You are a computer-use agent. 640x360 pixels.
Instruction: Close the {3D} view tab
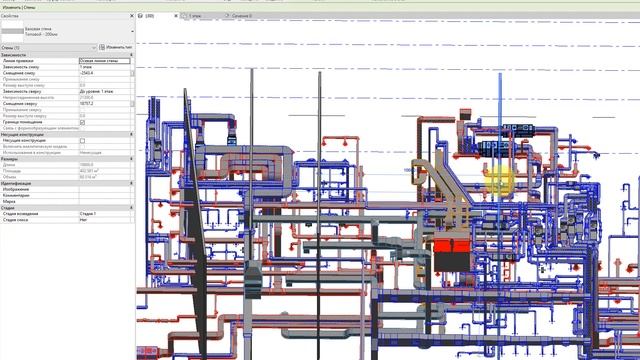point(176,16)
